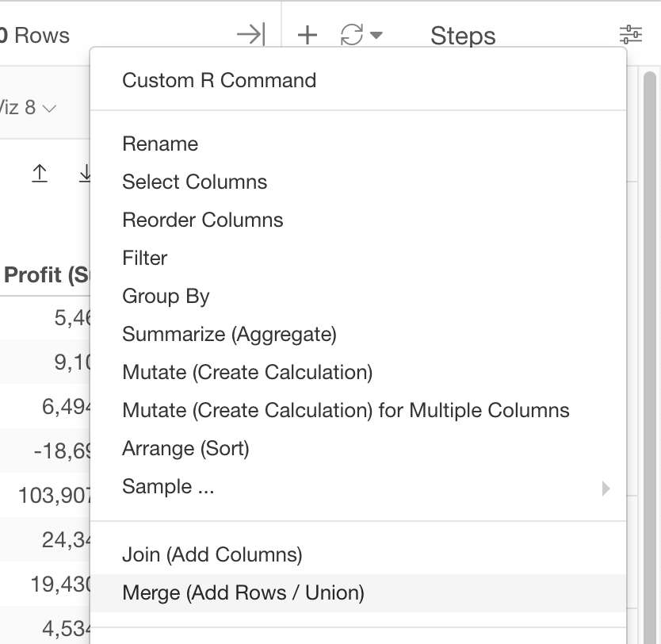Select the Select Columns menu entry

pyautogui.click(x=194, y=182)
